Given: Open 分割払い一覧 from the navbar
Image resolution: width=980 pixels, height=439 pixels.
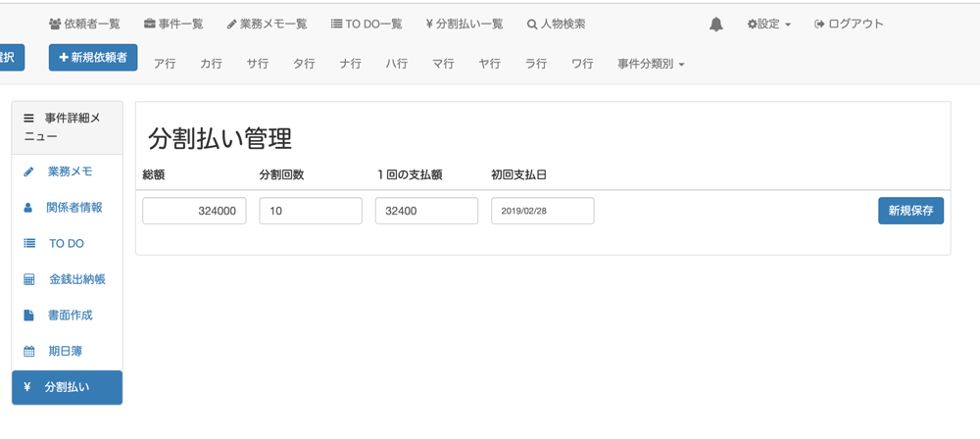Looking at the screenshot, I should (x=465, y=24).
